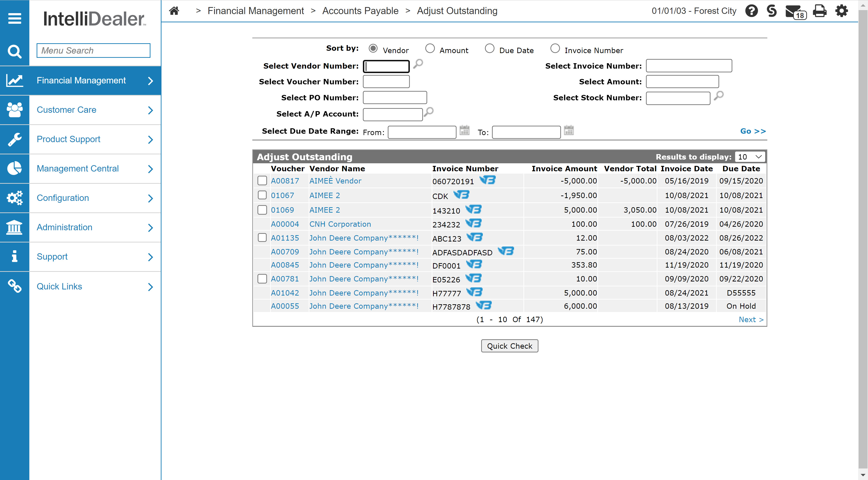Click the printer icon
The width and height of the screenshot is (868, 480).
click(x=819, y=11)
